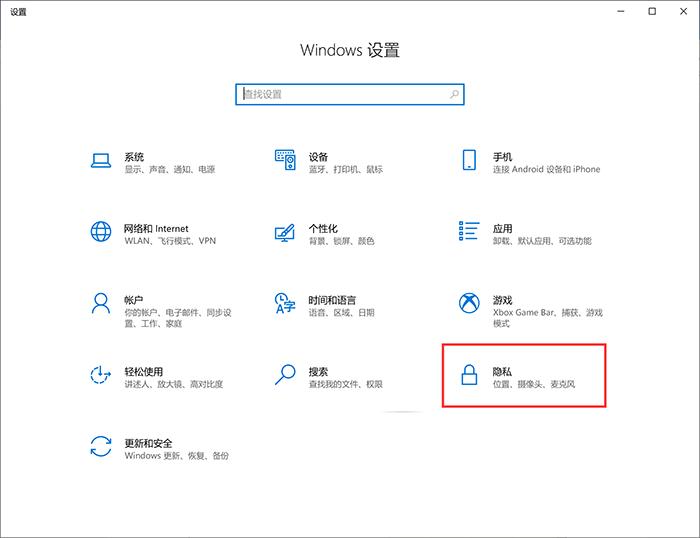
Task: Open the 搜索 magnifier icon
Action: [285, 375]
